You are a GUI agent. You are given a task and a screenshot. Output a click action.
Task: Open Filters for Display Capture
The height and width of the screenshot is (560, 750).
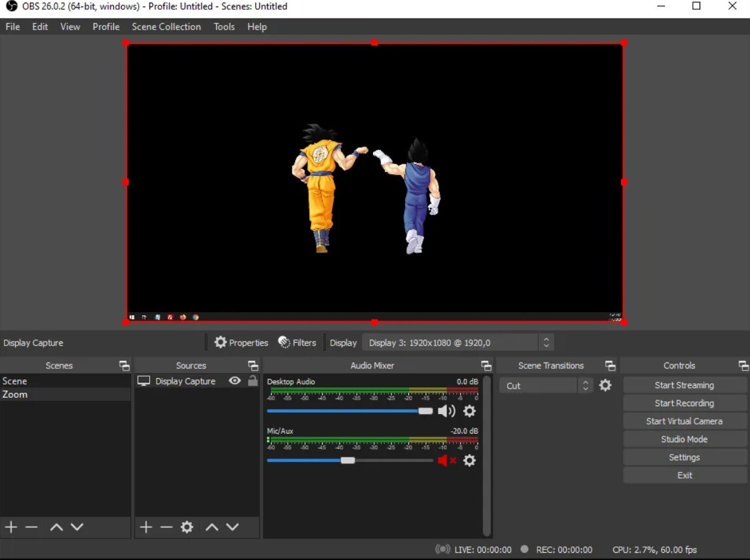[297, 342]
